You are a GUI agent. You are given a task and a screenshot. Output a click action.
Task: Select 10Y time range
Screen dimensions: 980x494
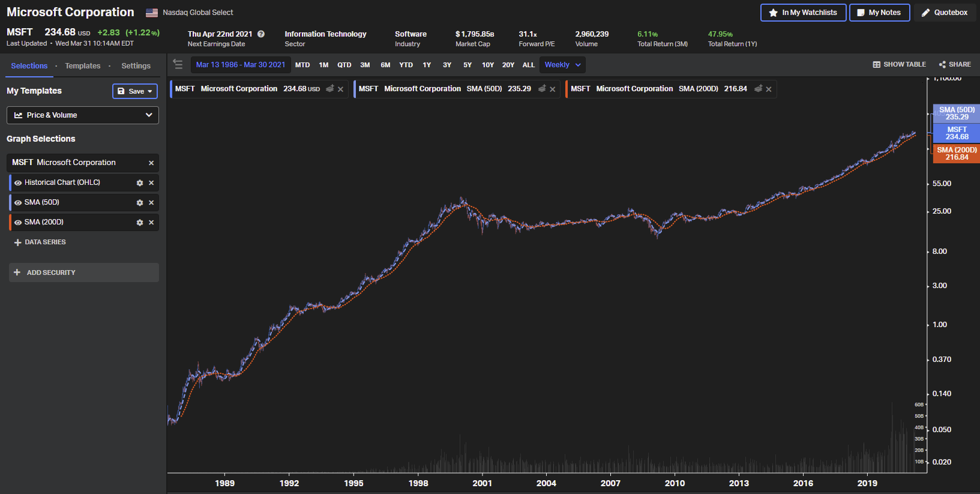[488, 65]
